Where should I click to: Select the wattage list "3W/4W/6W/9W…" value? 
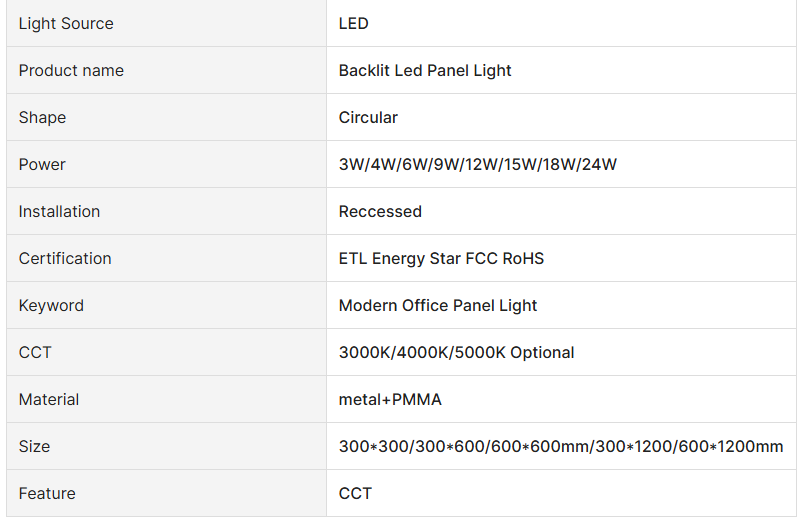click(478, 164)
